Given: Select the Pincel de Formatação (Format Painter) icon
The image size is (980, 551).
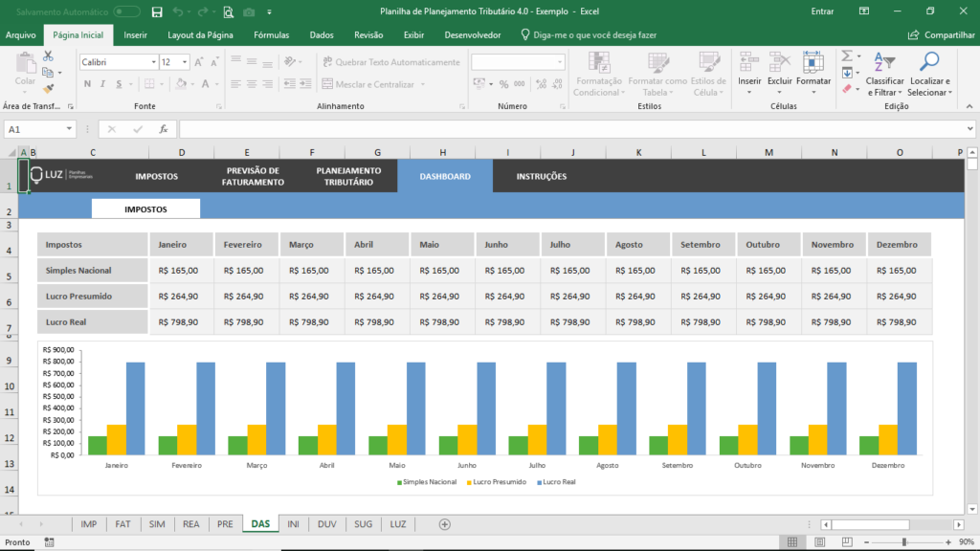Looking at the screenshot, I should tap(48, 88).
